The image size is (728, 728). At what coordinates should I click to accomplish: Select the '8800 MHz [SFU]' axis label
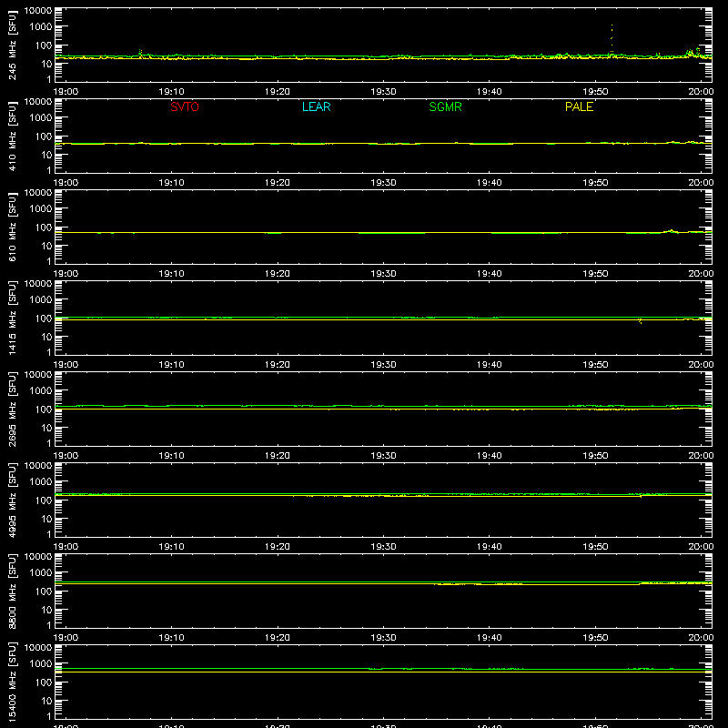point(12,591)
